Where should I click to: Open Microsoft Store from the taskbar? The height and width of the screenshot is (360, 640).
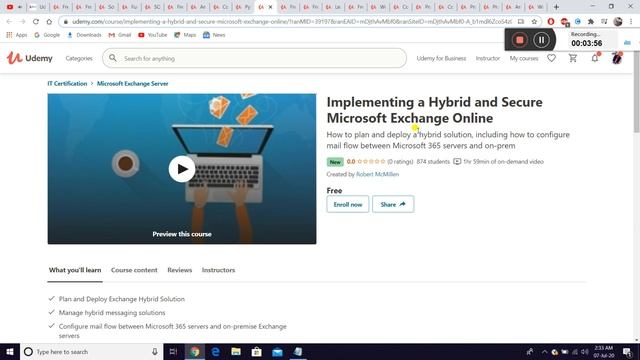click(x=256, y=351)
